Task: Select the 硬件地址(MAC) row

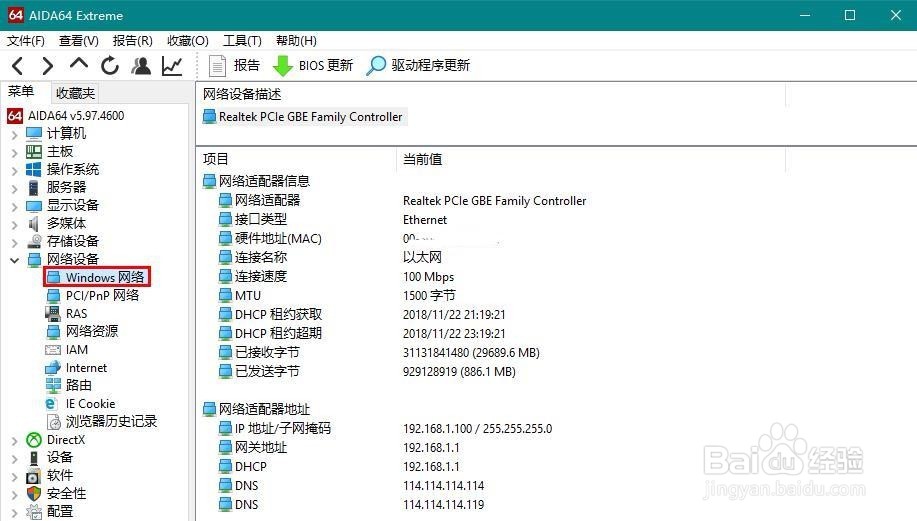Action: (x=270, y=239)
